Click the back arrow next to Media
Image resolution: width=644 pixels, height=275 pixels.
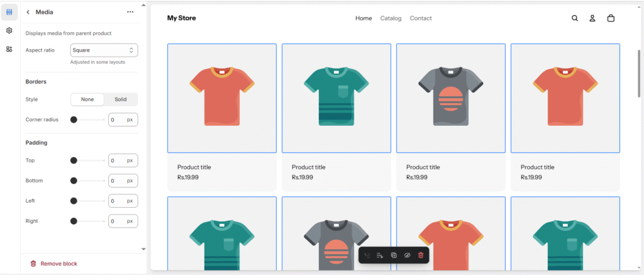click(28, 12)
